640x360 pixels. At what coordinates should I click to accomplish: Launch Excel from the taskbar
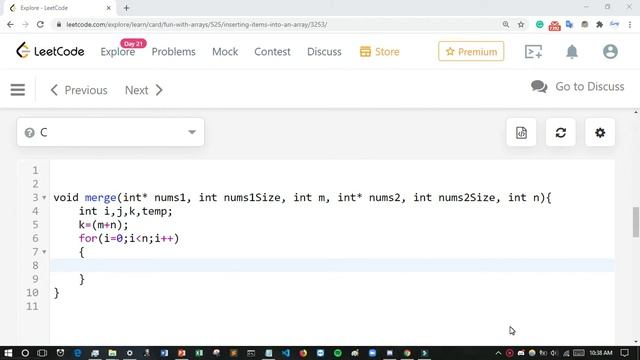199,353
